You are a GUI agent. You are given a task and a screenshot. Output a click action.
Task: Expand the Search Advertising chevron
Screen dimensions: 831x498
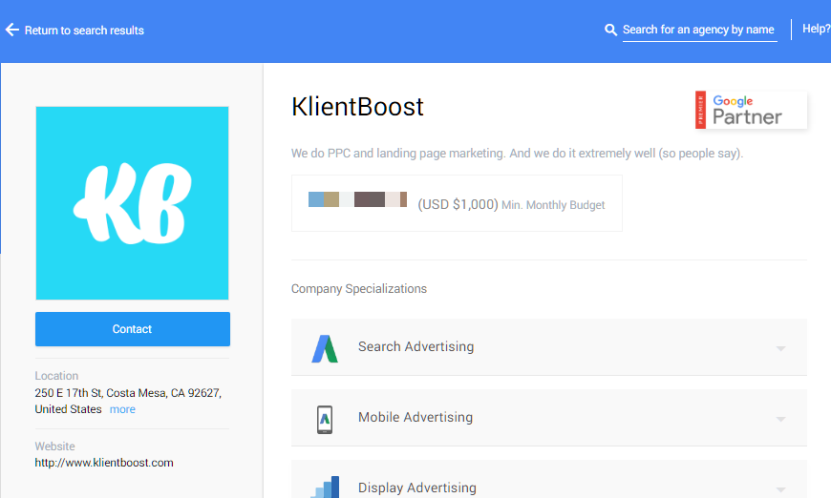click(x=781, y=348)
